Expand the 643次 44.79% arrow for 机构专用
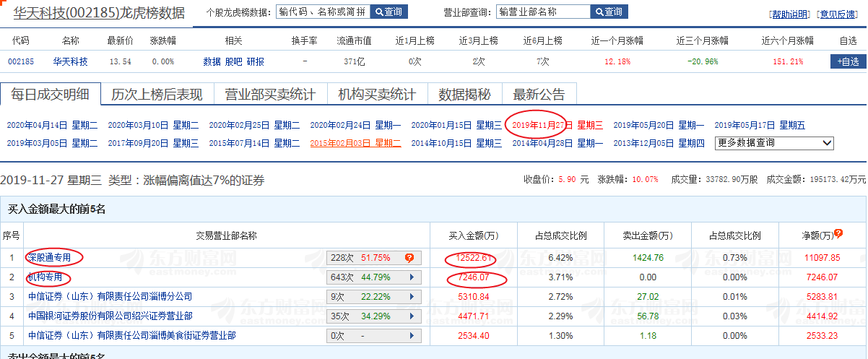The image size is (868, 359). [412, 277]
